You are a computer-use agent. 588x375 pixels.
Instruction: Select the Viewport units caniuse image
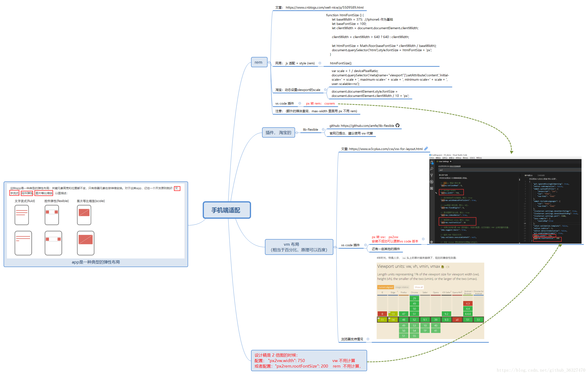click(430, 301)
